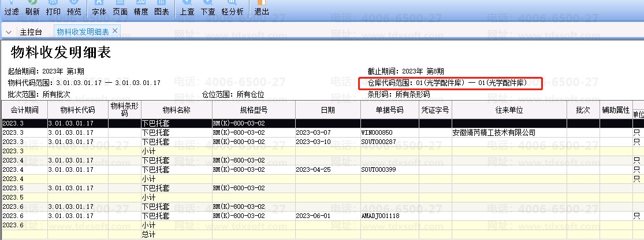Click the 过滤 (Filter) toolbar icon
This screenshot has height=240, width=644.
tap(12, 8)
